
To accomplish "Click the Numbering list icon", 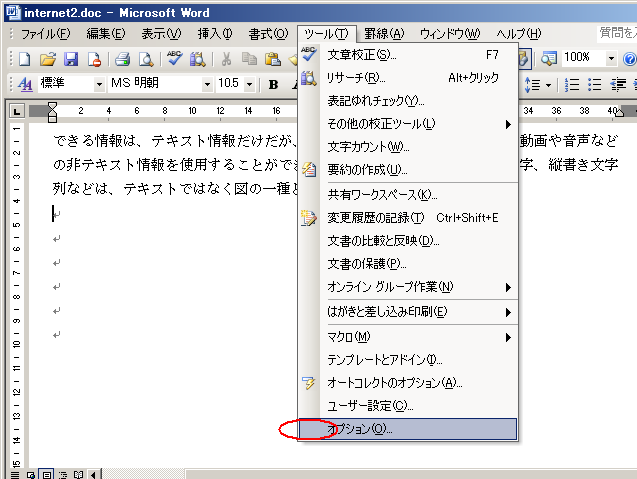I will (x=572, y=85).
